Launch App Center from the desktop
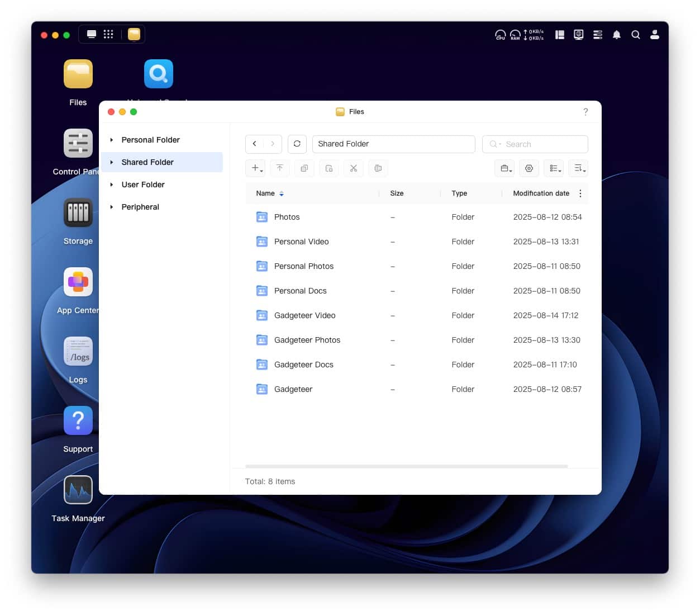 [78, 282]
